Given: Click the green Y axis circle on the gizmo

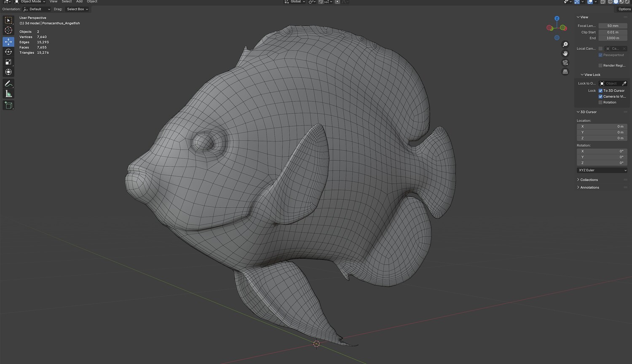Looking at the screenshot, I should pyautogui.click(x=563, y=27).
